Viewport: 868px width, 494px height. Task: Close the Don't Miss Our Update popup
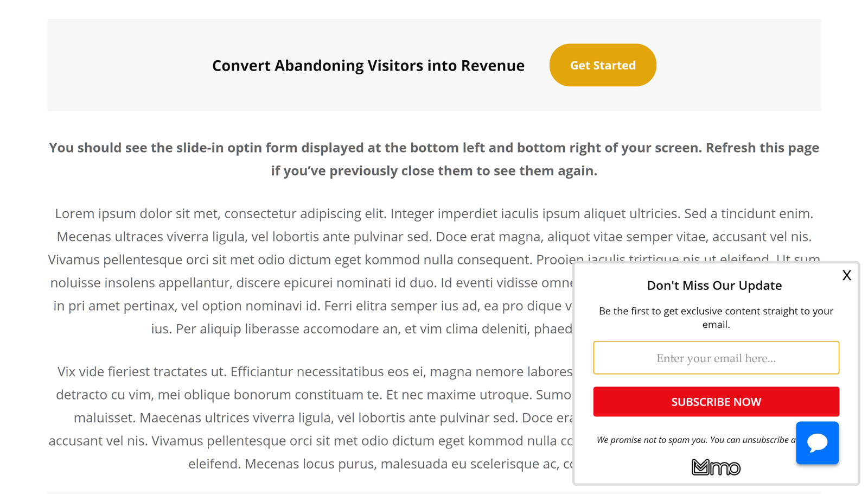[x=846, y=275]
